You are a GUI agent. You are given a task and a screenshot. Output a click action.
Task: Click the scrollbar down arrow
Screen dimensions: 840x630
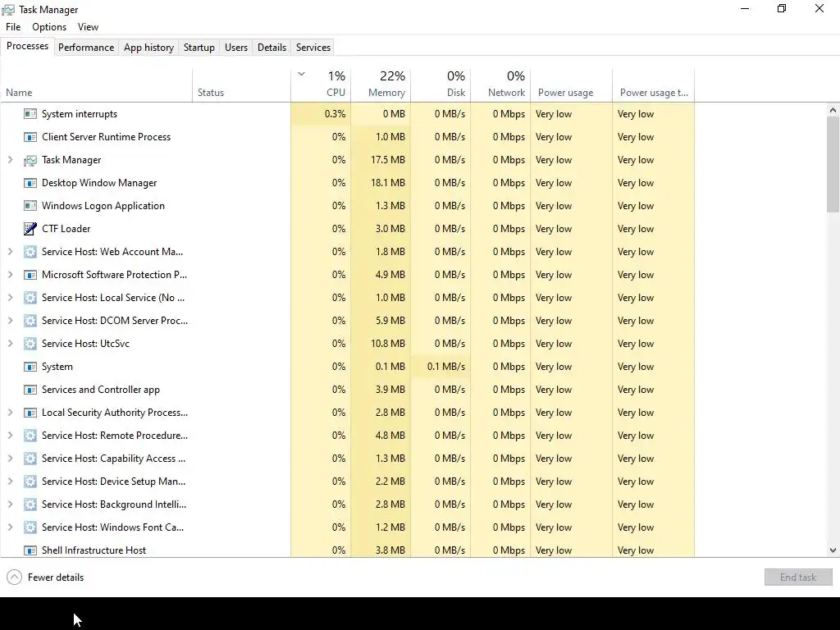(x=833, y=550)
